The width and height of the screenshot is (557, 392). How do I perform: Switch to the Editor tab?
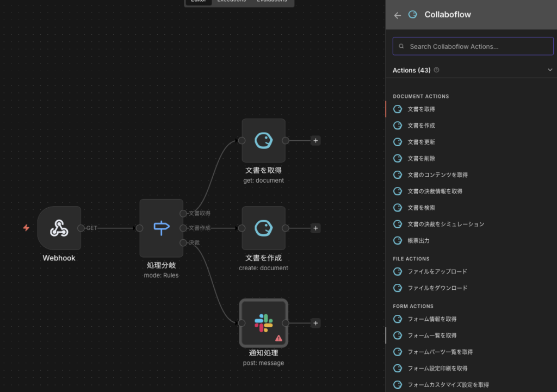click(198, 2)
